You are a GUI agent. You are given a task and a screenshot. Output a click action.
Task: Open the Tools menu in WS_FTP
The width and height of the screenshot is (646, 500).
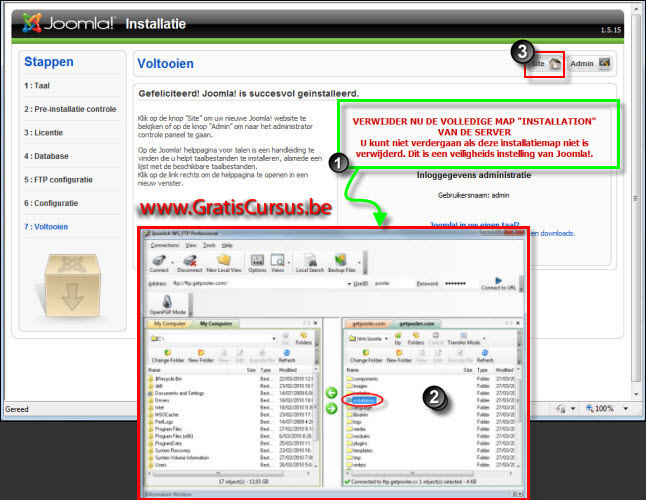pyautogui.click(x=209, y=245)
